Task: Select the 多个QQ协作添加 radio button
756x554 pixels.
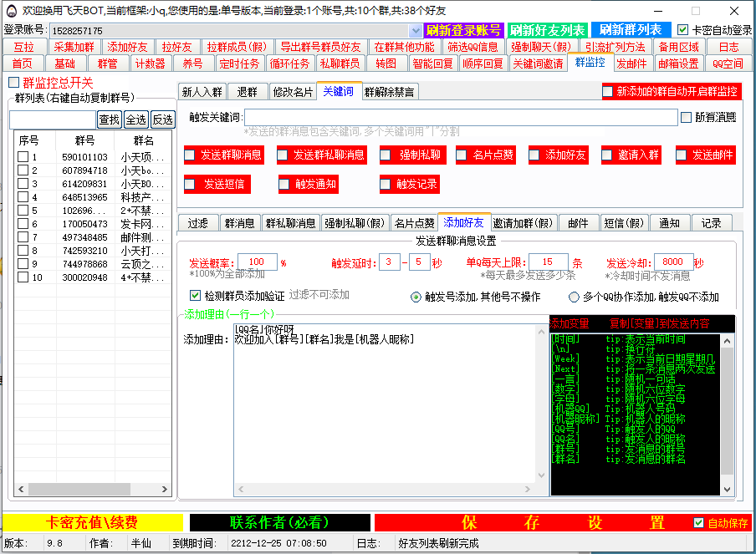Action: coord(574,297)
